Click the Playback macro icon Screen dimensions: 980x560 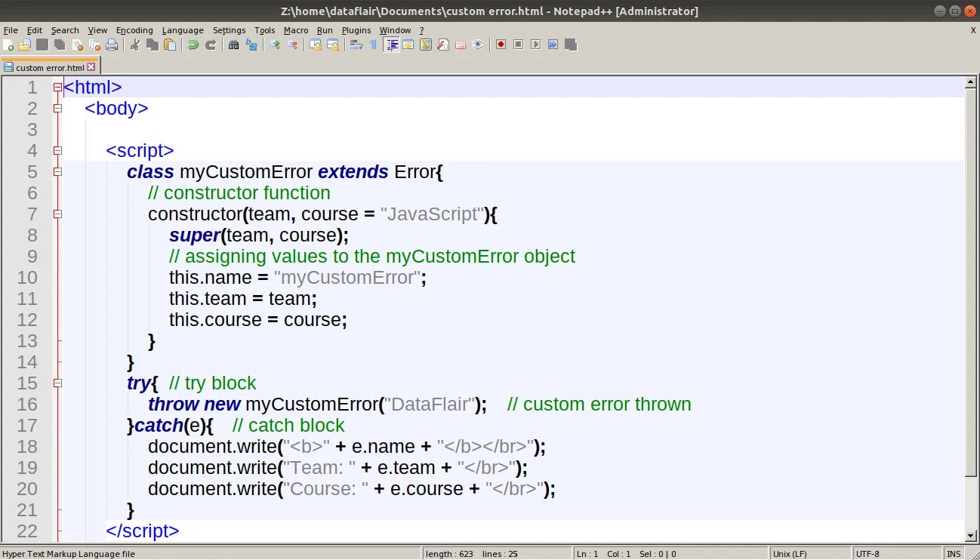pyautogui.click(x=535, y=45)
